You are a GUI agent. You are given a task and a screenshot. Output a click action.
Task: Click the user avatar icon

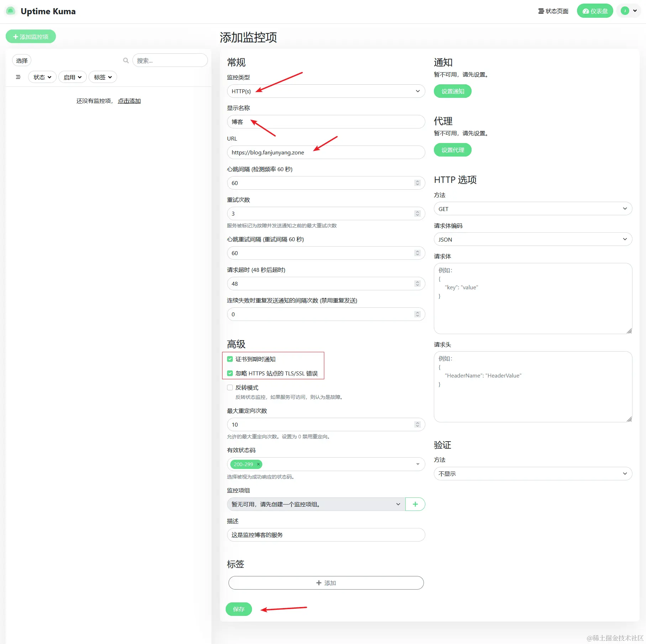[x=625, y=11]
